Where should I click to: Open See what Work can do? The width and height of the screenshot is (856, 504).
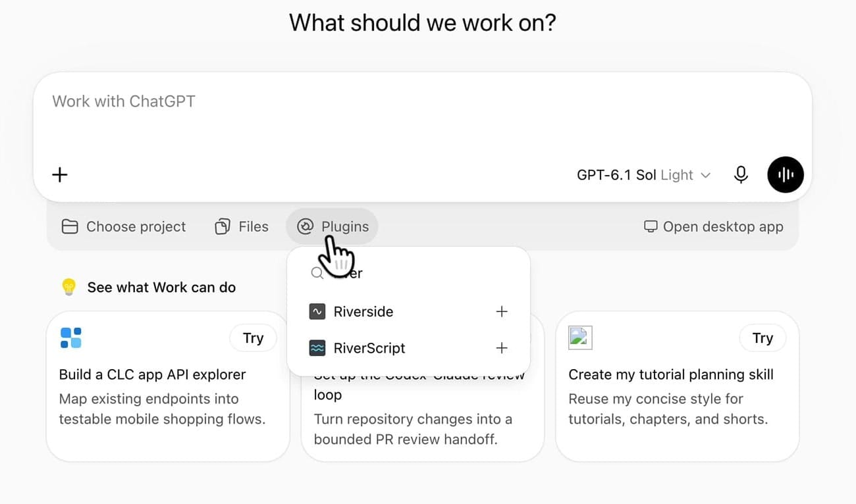pyautogui.click(x=161, y=288)
